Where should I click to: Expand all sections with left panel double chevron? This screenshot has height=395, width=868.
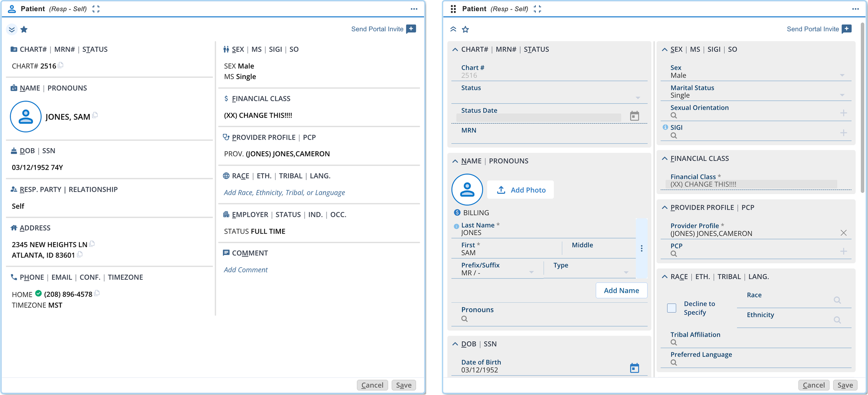12,30
